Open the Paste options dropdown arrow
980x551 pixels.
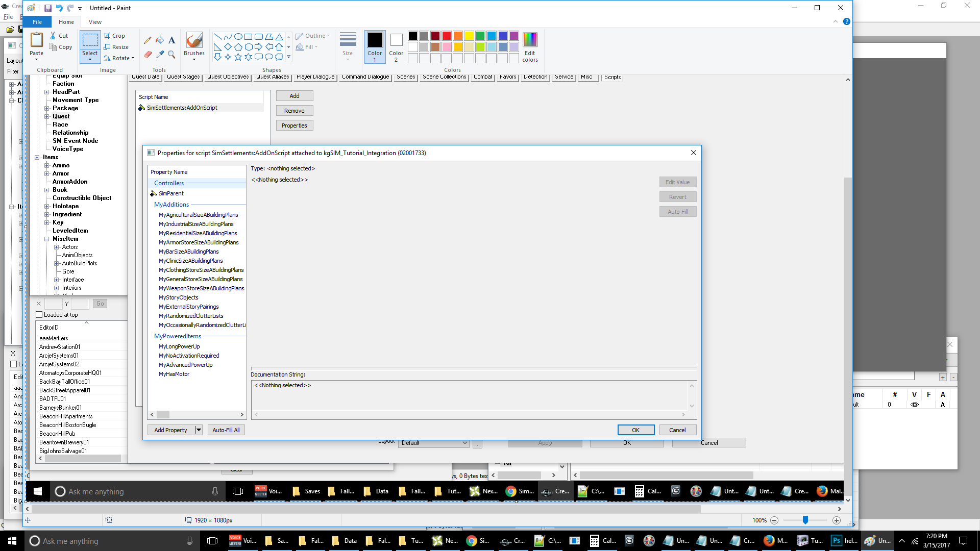point(37,59)
